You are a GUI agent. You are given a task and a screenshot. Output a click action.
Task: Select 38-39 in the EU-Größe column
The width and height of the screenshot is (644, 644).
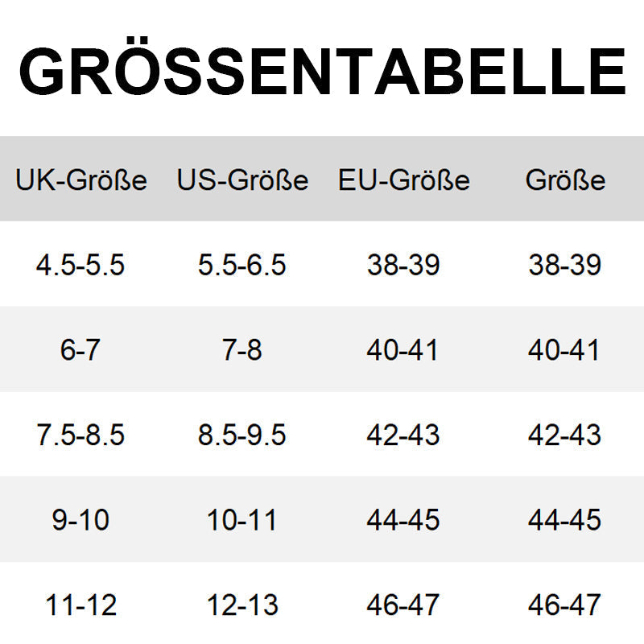pyautogui.click(x=403, y=265)
